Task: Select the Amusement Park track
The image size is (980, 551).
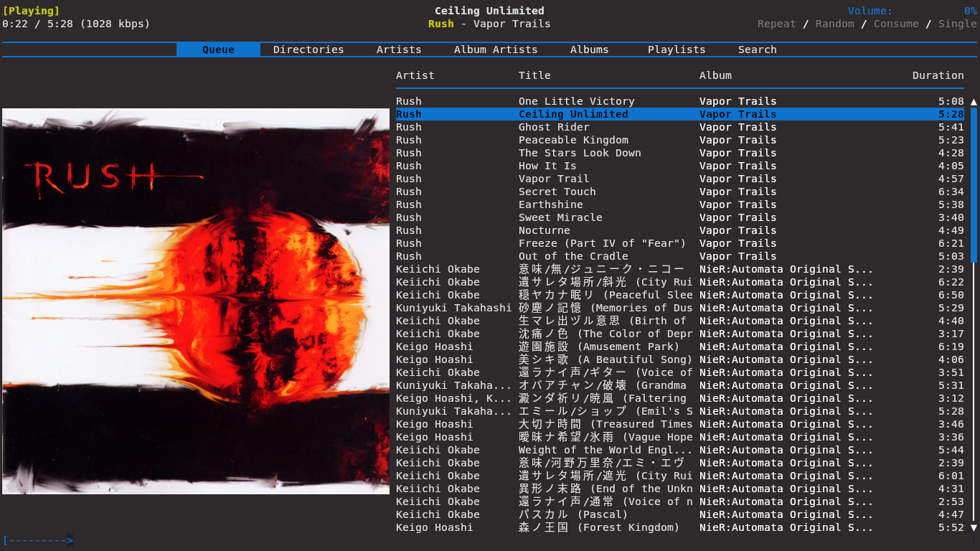Action: [680, 347]
